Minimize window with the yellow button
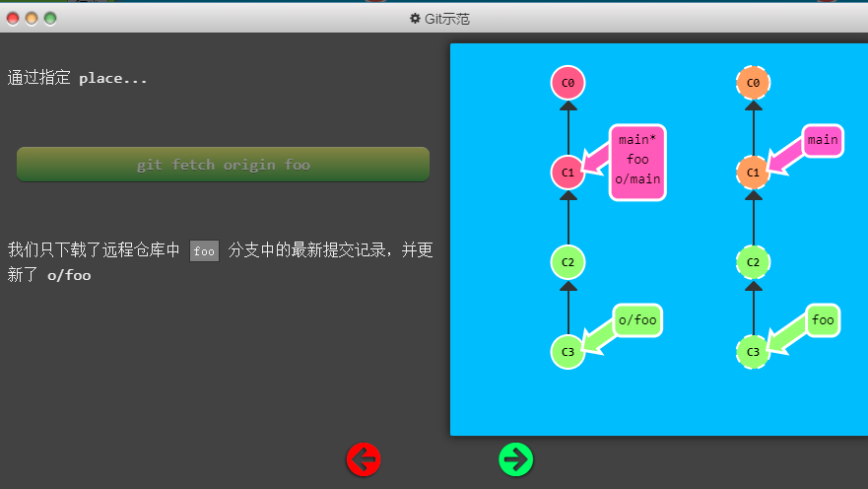The width and height of the screenshot is (868, 489). click(32, 19)
